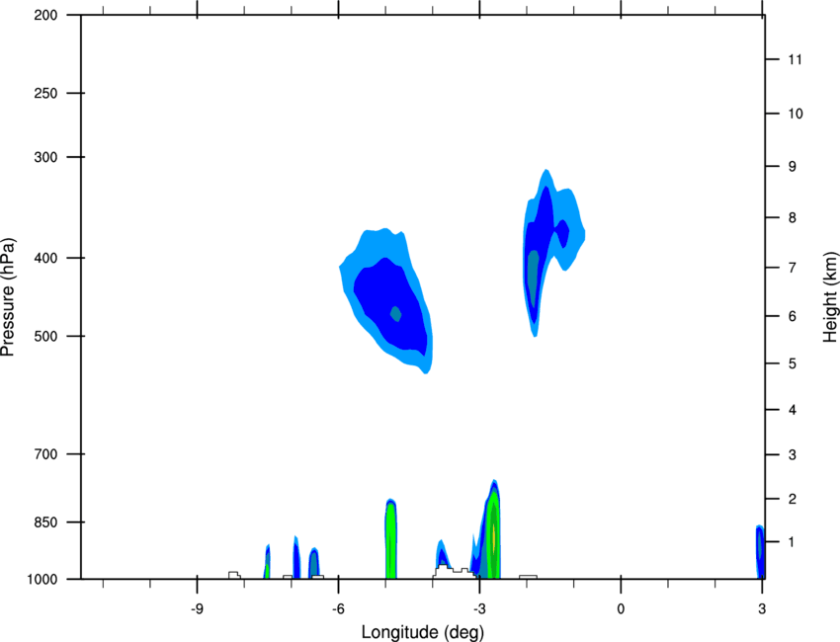This screenshot has width=840, height=642.
Task: Click the 300 pressure tick label
Action: point(45,157)
